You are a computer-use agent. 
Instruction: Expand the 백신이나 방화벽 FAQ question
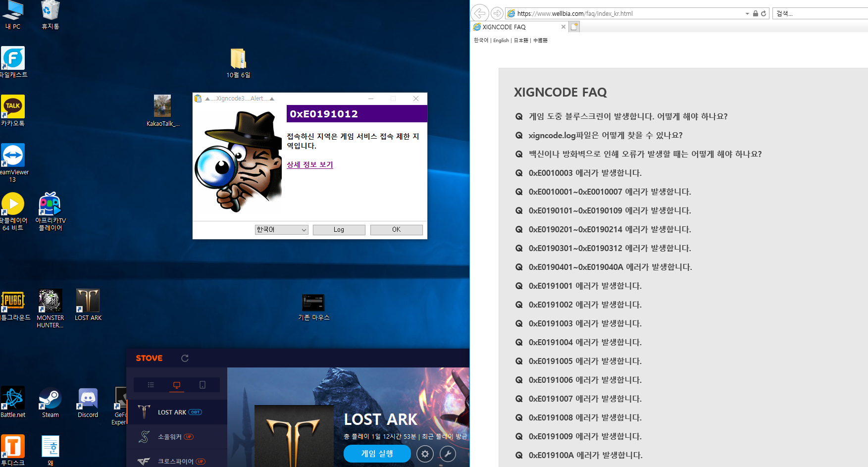tap(645, 154)
